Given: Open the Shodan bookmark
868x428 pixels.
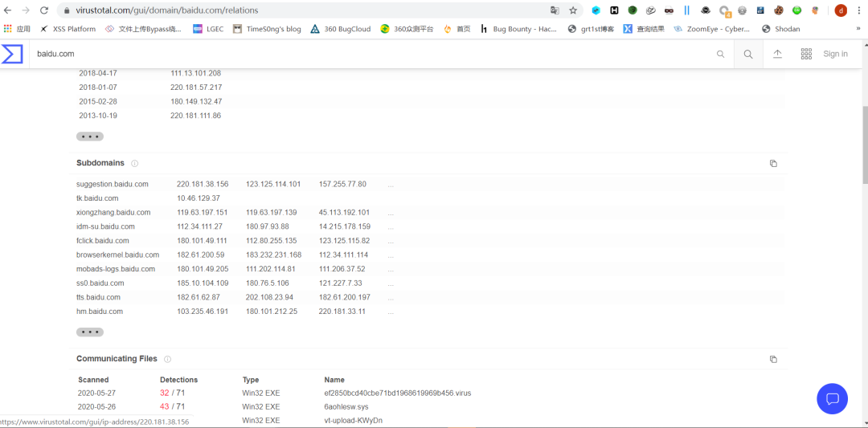Looking at the screenshot, I should 781,29.
